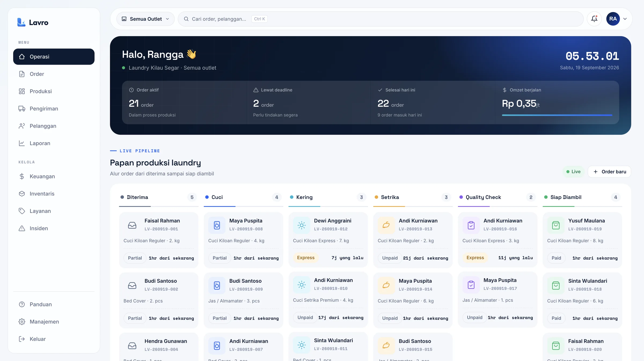
Task: Open Laporan reports
Action: pos(54,143)
